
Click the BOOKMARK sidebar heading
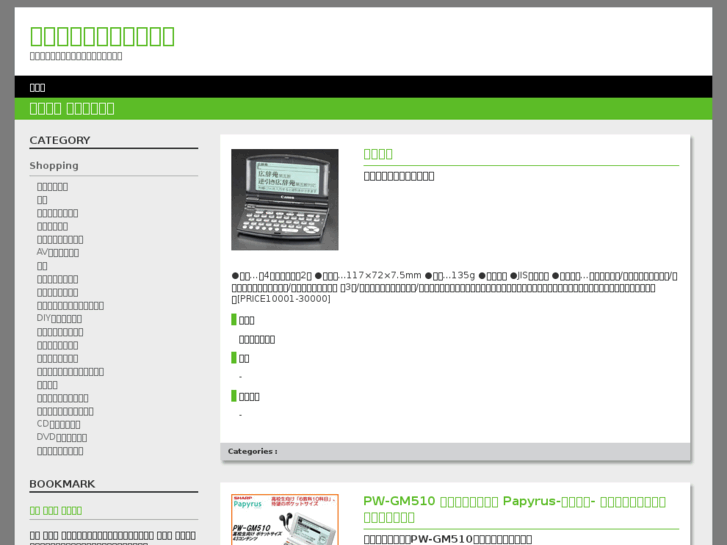tap(62, 484)
